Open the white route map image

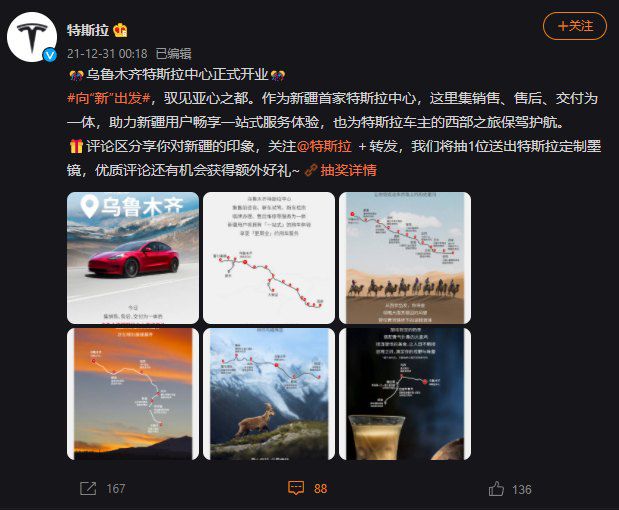tap(269, 258)
